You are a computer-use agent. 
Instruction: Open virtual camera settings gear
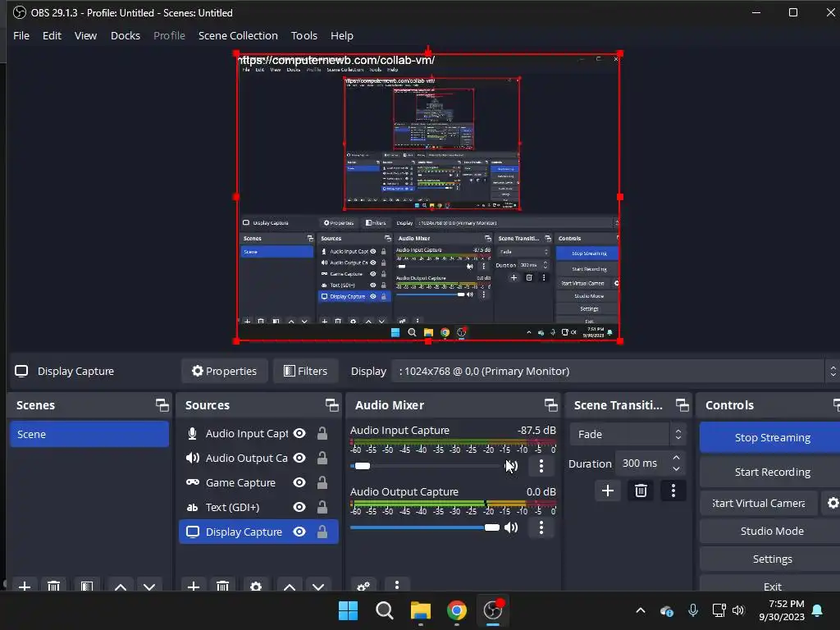click(833, 503)
